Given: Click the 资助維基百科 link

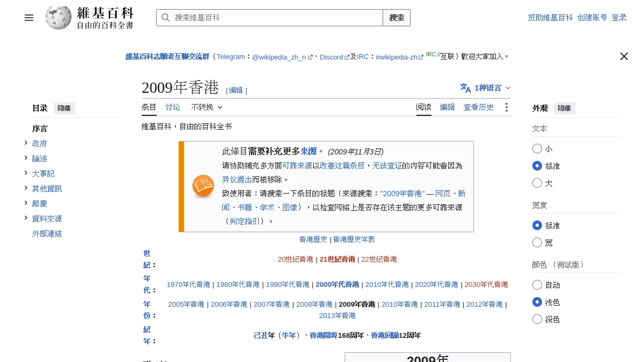Looking at the screenshot, I should [x=551, y=18].
